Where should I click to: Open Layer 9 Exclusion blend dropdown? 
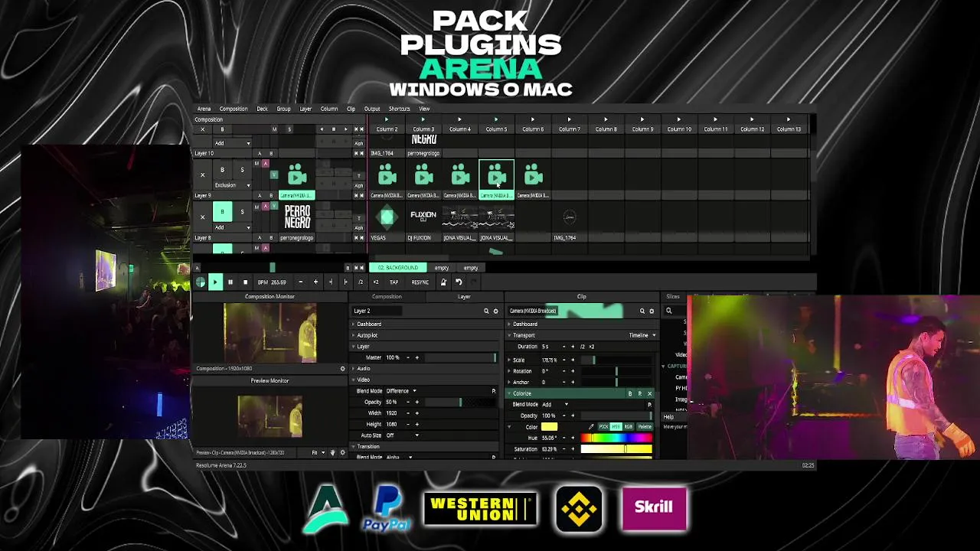[232, 185]
